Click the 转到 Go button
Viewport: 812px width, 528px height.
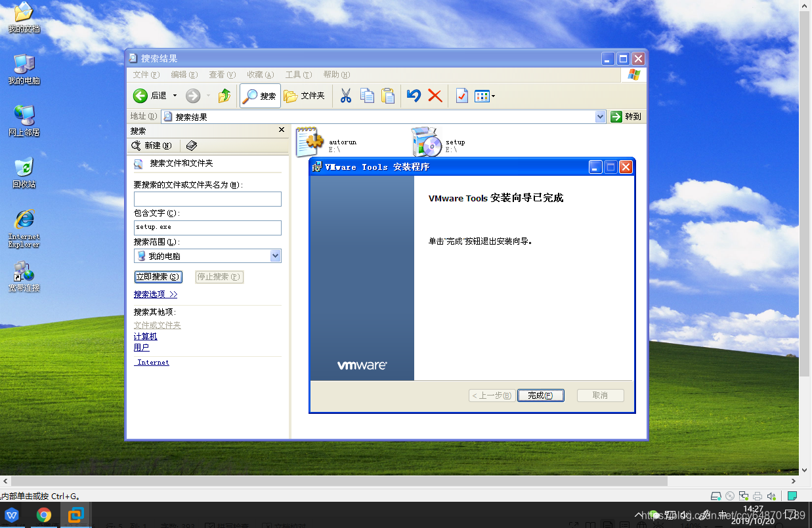click(x=626, y=117)
